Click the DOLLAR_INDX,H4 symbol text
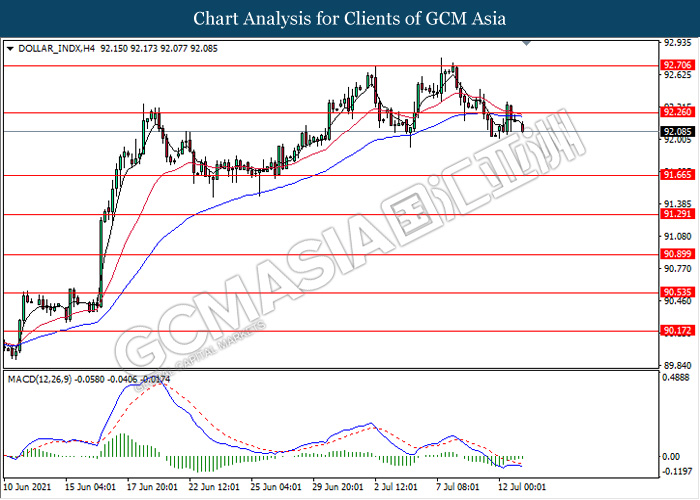Viewport: 700px width, 500px height. 57,49
